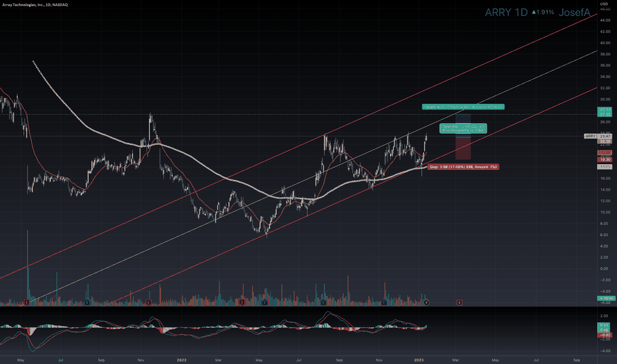This screenshot has height=364, width=617.
Task: Open the red earnings marker for November 2021
Action: point(149,302)
